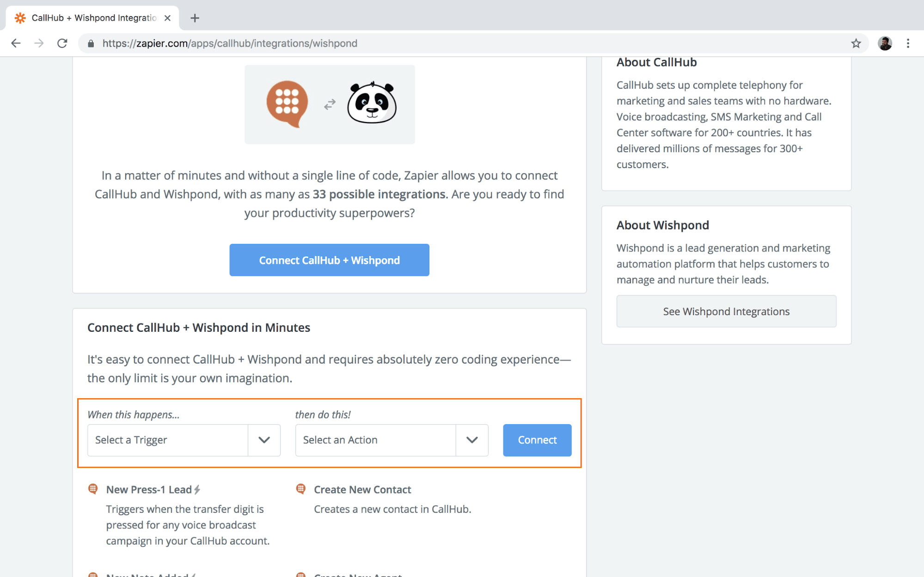Click the Wishpond panda logo
The image size is (924, 577).
tap(372, 103)
